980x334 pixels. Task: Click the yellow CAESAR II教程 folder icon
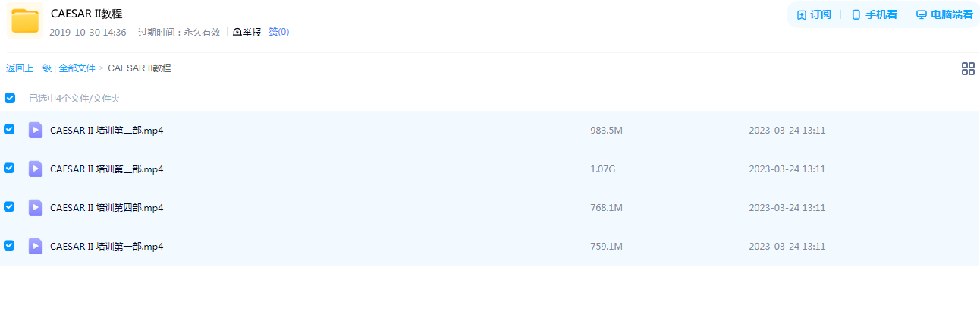(25, 20)
